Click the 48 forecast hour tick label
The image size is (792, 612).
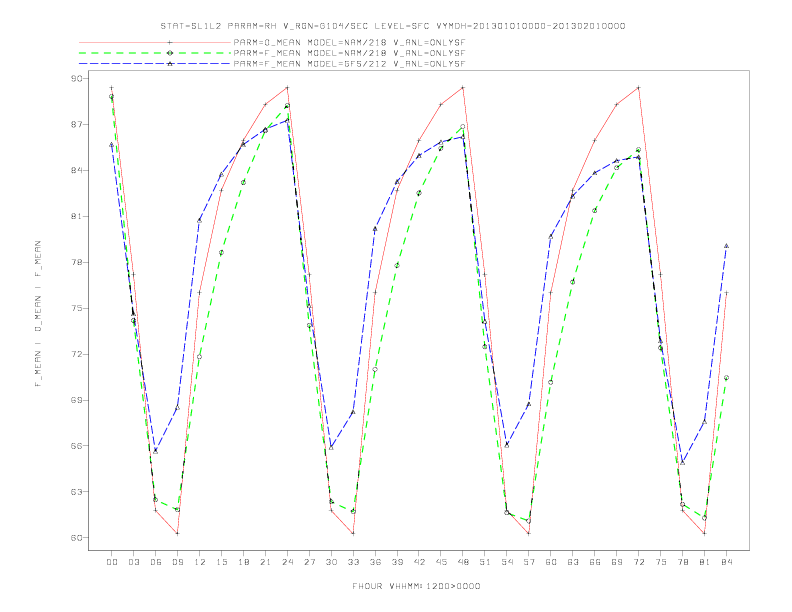463,562
